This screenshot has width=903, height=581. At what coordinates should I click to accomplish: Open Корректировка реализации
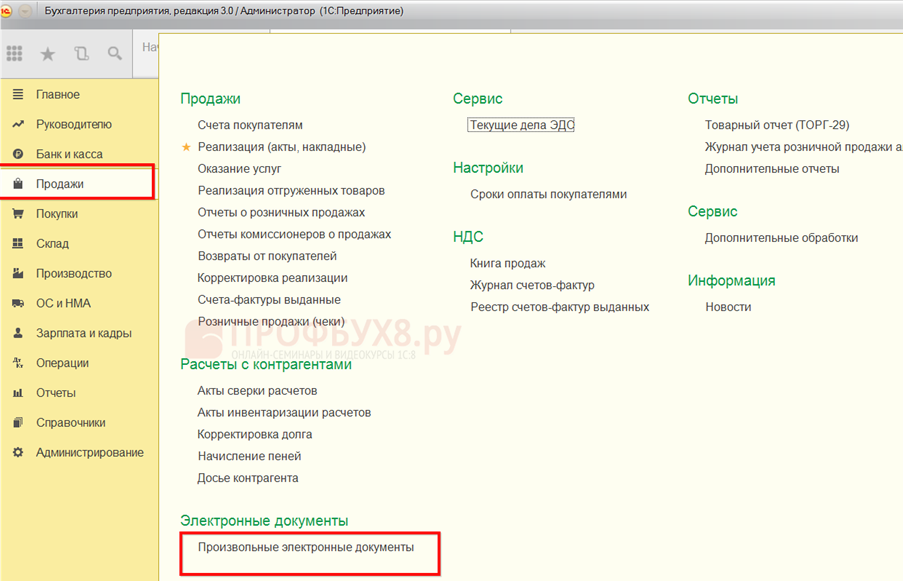click(x=272, y=278)
